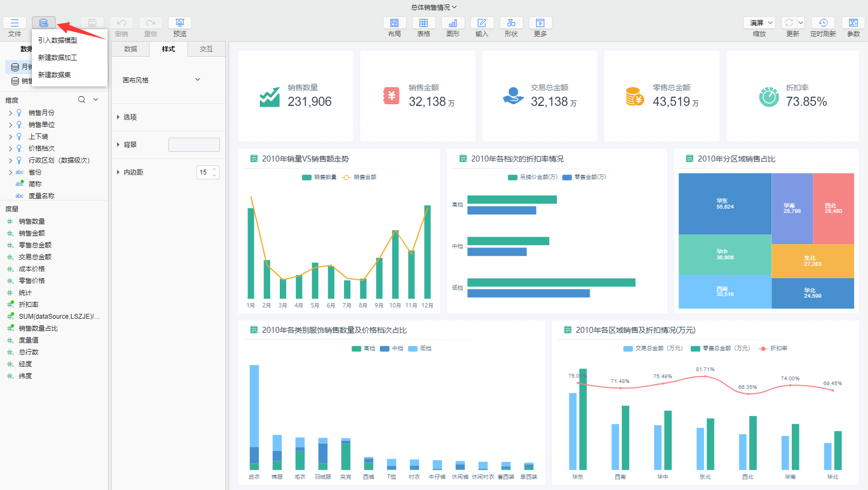Switch to the 交互 tab
868x490 pixels.
click(206, 49)
